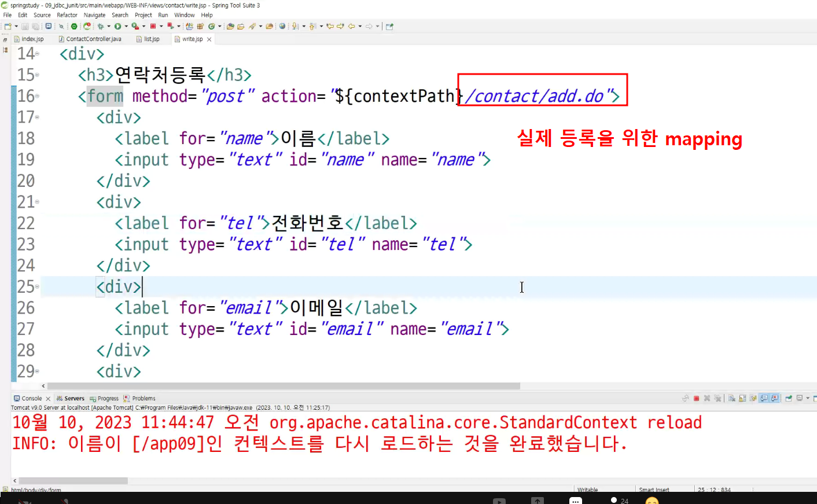Image resolution: width=817 pixels, height=504 pixels.
Task: Toggle Show Console on Standard Out change
Action: (x=764, y=398)
